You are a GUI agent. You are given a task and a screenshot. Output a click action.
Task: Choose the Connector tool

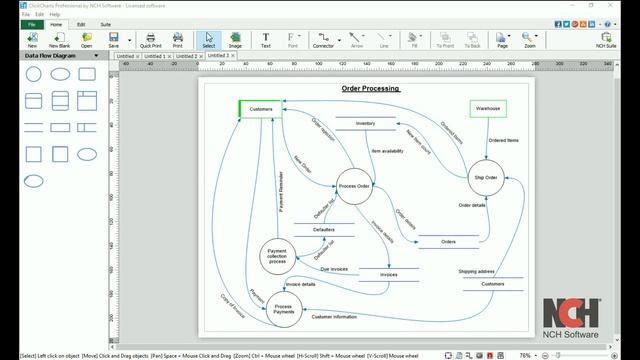click(323, 40)
